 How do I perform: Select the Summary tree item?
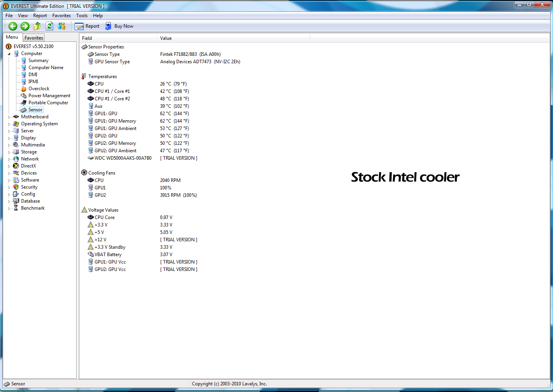coord(38,61)
